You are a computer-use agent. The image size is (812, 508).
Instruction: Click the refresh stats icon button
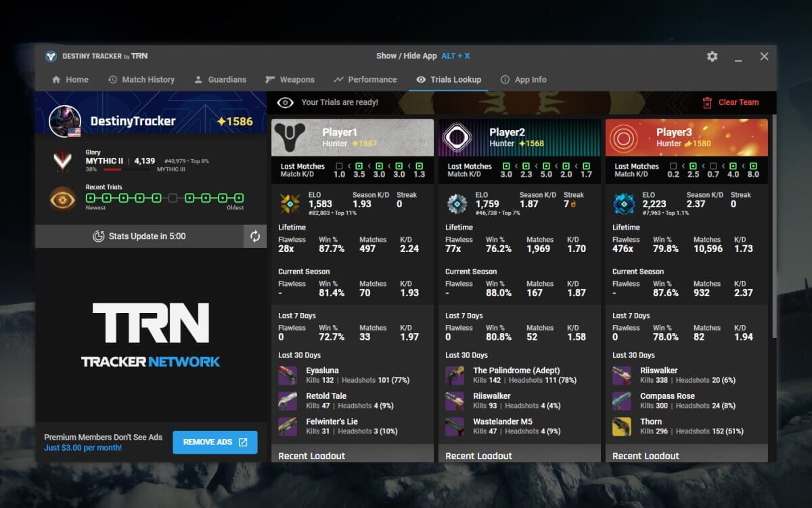[x=255, y=236]
